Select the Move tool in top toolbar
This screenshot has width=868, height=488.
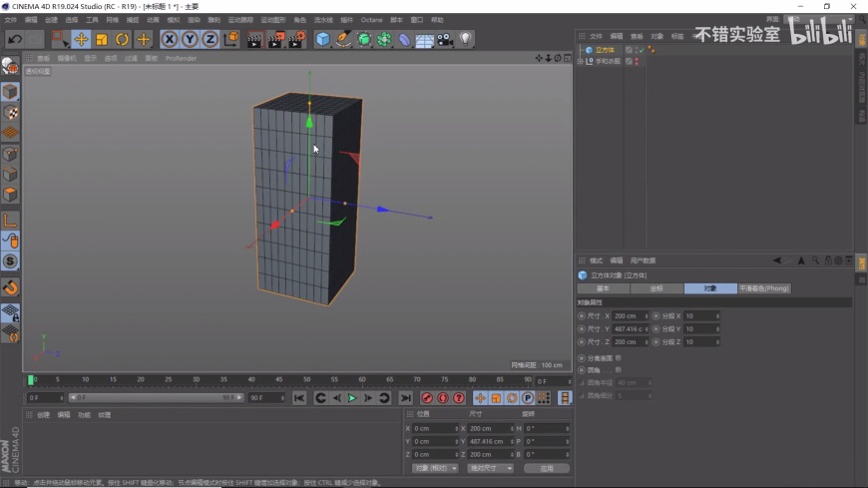click(x=81, y=39)
